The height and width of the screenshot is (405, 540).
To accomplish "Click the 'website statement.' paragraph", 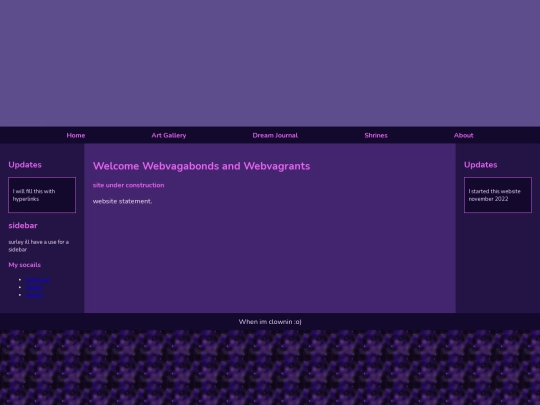I will click(x=122, y=201).
